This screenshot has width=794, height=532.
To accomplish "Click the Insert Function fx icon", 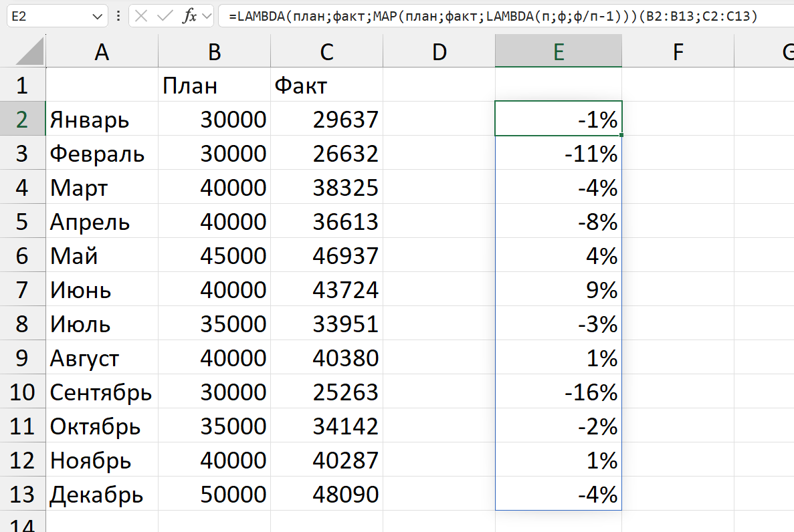I will coord(189,16).
